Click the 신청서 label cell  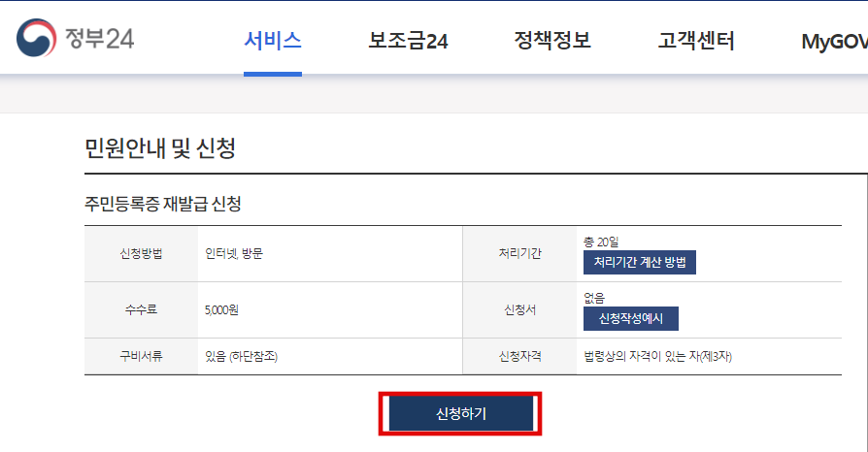click(x=519, y=309)
